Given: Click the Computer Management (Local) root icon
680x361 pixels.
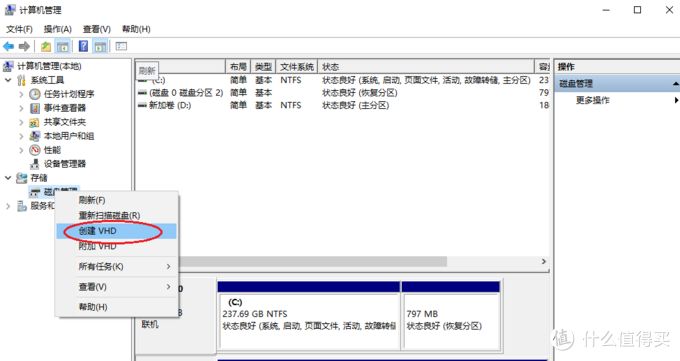Looking at the screenshot, I should (8, 66).
